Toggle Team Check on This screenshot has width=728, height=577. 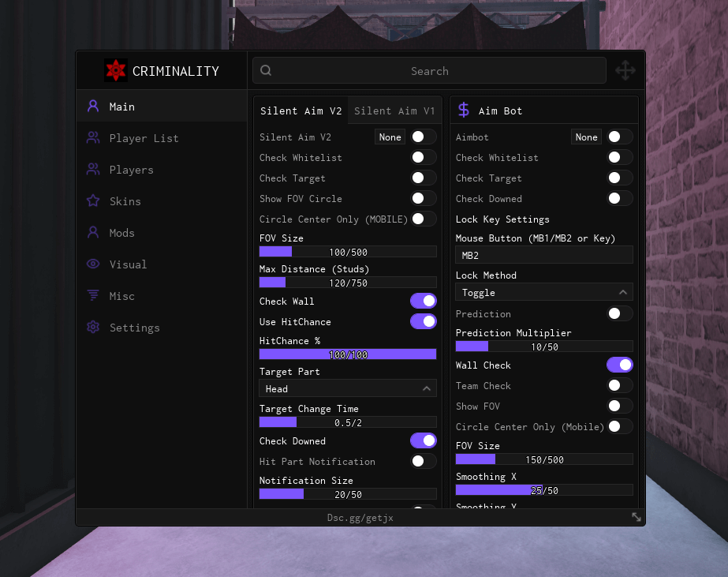(x=620, y=385)
